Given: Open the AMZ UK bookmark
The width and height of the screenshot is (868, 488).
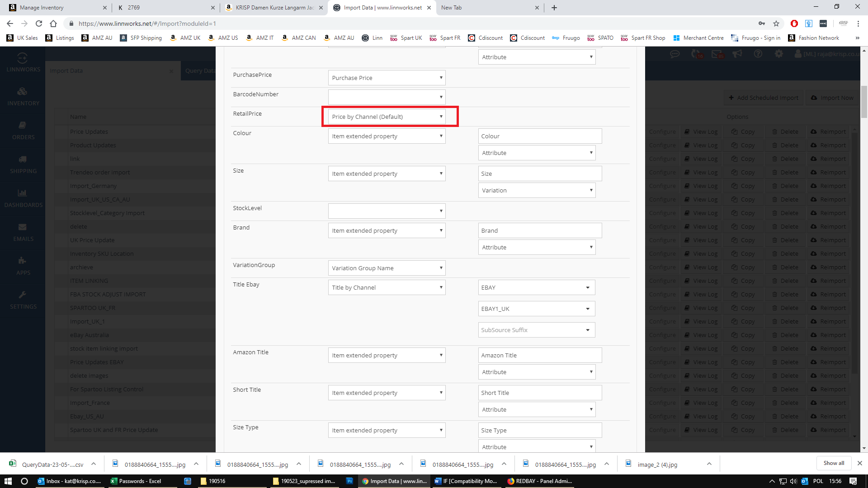Looking at the screenshot, I should pos(185,38).
